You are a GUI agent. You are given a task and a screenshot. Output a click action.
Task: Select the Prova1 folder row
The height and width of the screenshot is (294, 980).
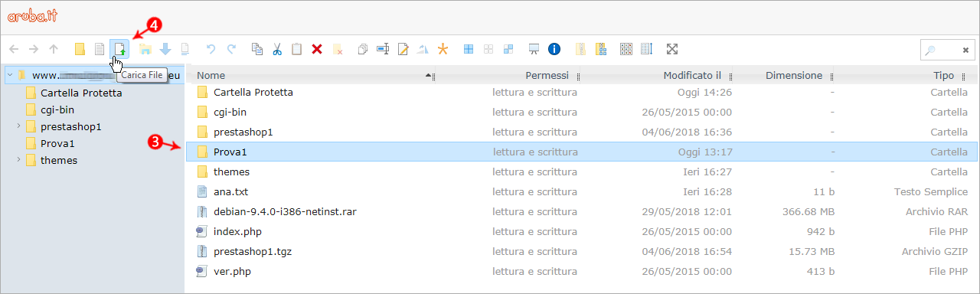[582, 152]
